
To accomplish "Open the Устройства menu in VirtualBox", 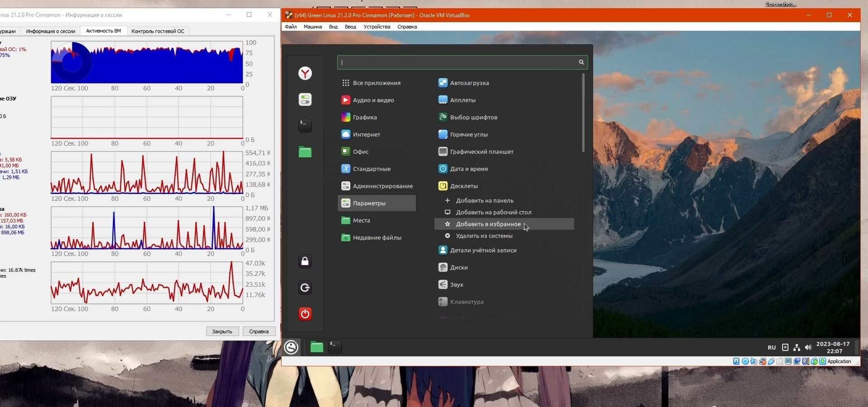I will point(377,27).
